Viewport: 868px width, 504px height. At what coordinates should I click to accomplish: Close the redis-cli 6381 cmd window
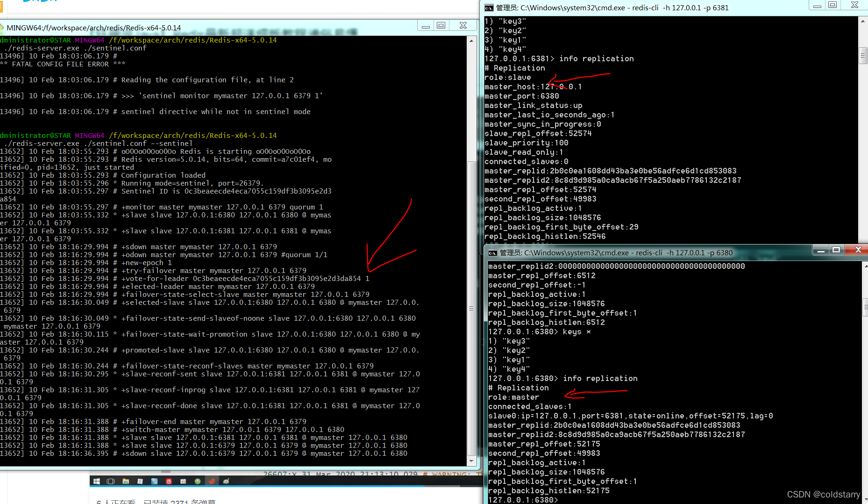854,5
